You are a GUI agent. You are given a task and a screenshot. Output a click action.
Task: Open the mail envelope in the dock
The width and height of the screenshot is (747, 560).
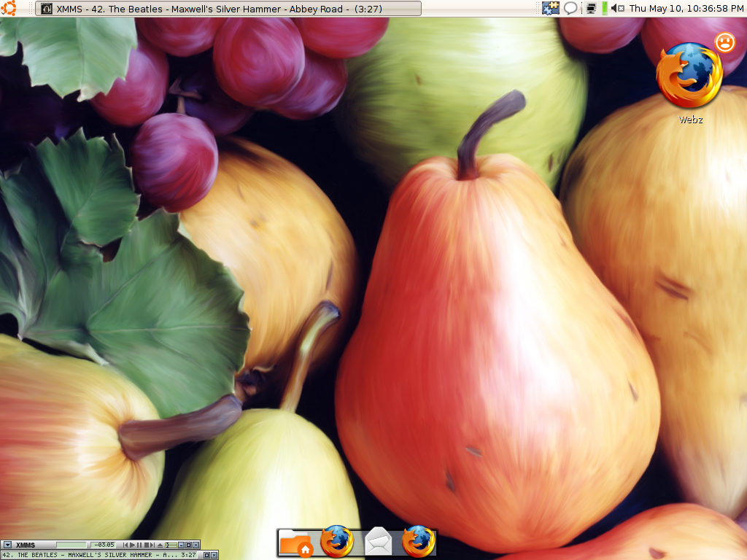pyautogui.click(x=379, y=542)
